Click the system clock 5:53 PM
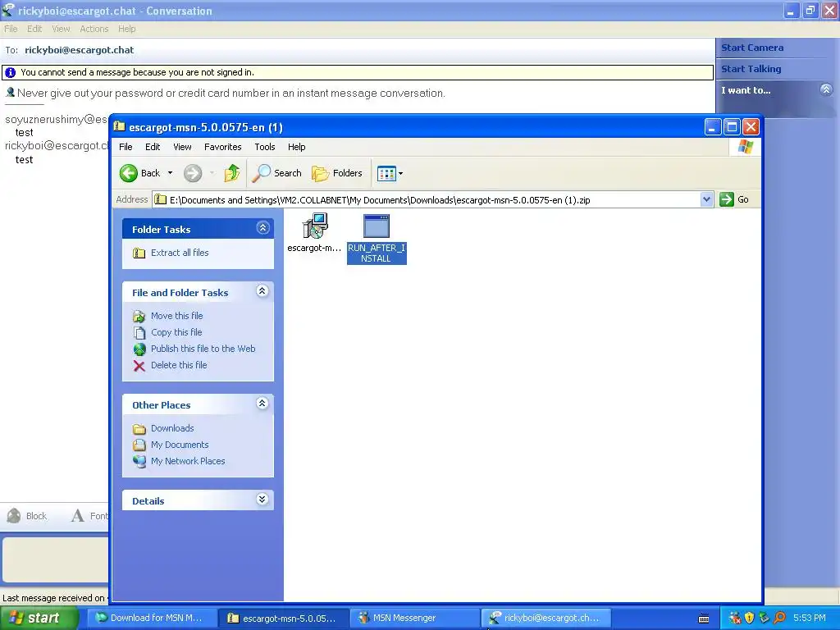 810,619
